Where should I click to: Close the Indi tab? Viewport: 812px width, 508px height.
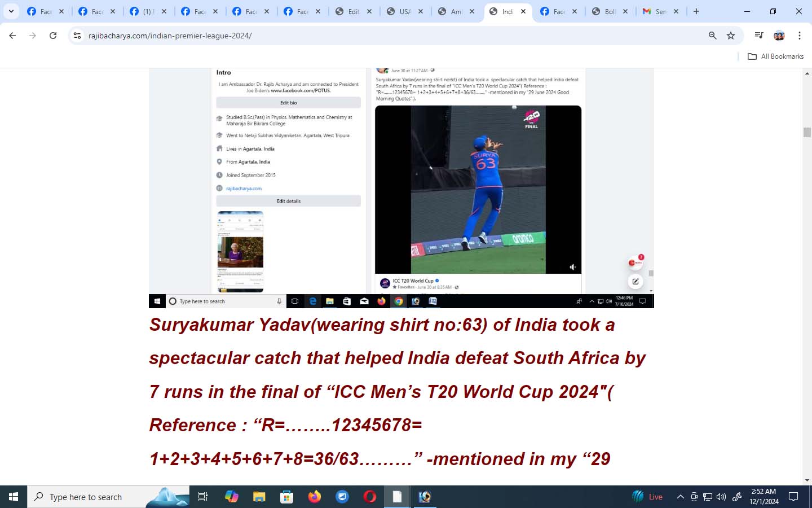(523, 11)
